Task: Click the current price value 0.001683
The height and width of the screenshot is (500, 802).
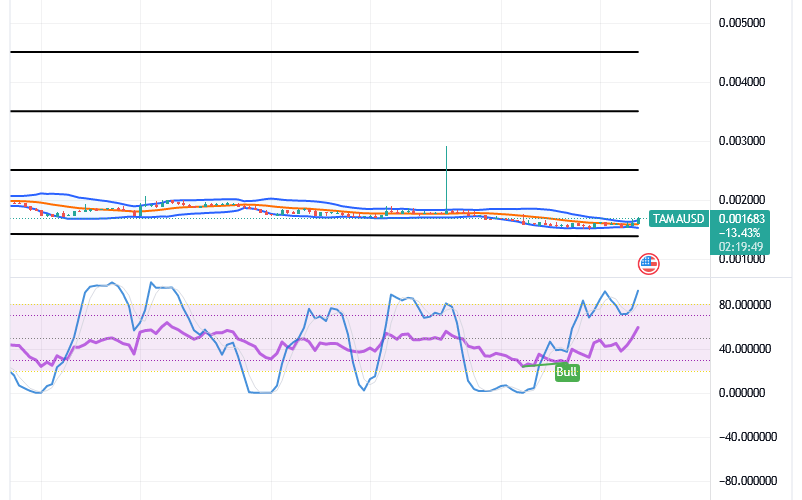Action: [x=741, y=219]
